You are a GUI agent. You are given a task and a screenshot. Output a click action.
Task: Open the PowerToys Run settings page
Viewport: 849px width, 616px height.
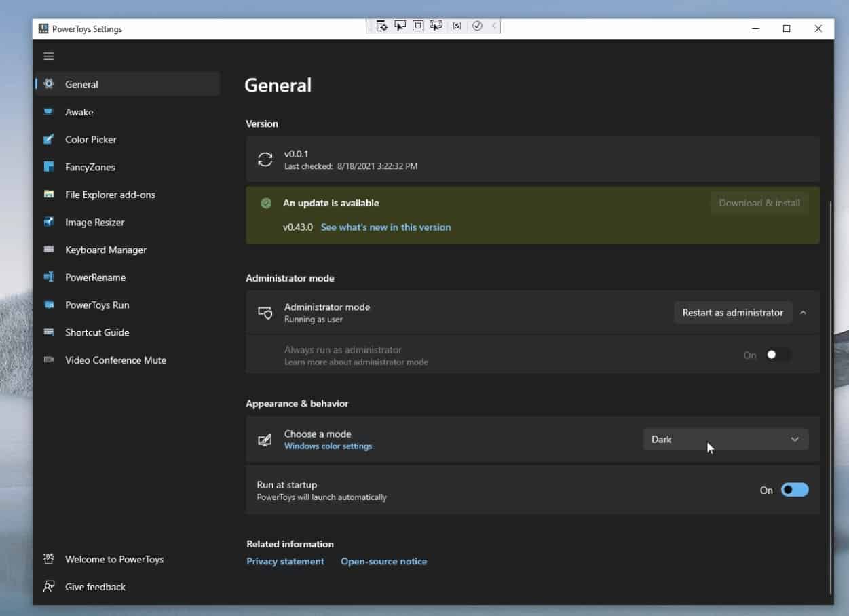pyautogui.click(x=97, y=305)
